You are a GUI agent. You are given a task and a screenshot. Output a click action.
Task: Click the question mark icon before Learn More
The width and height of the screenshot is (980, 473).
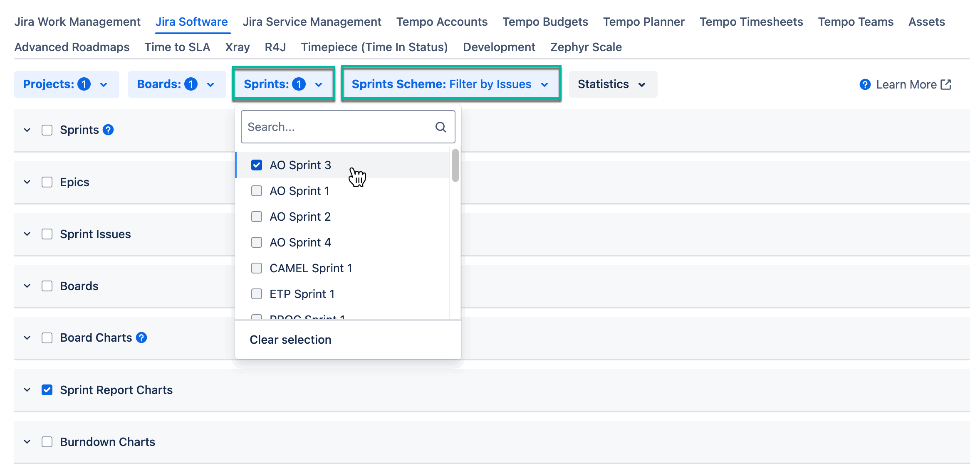865,84
